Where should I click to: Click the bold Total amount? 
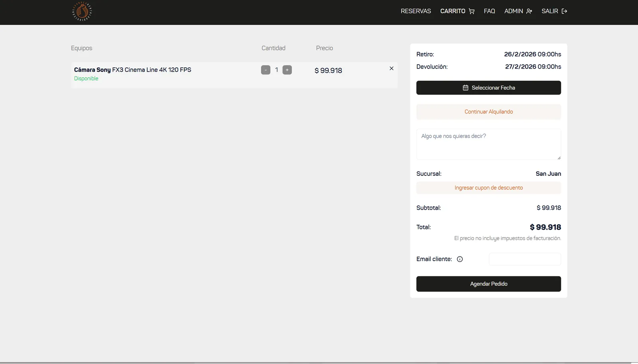point(545,227)
